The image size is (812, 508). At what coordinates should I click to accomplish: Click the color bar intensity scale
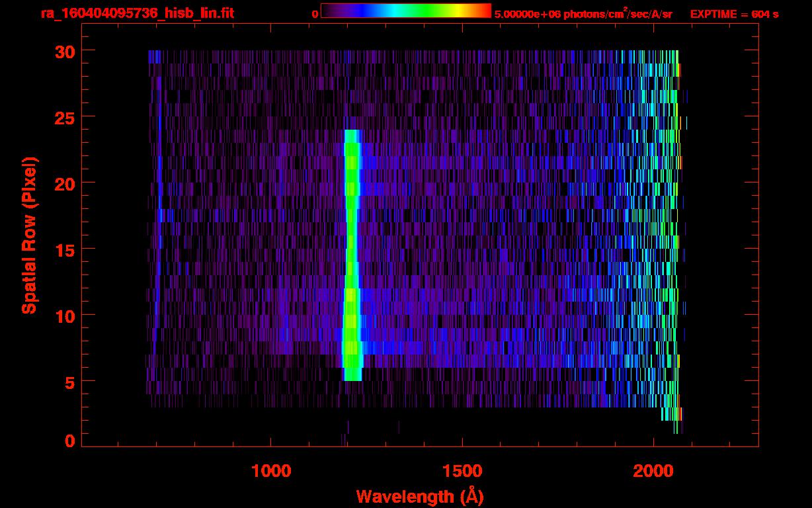click(406, 11)
